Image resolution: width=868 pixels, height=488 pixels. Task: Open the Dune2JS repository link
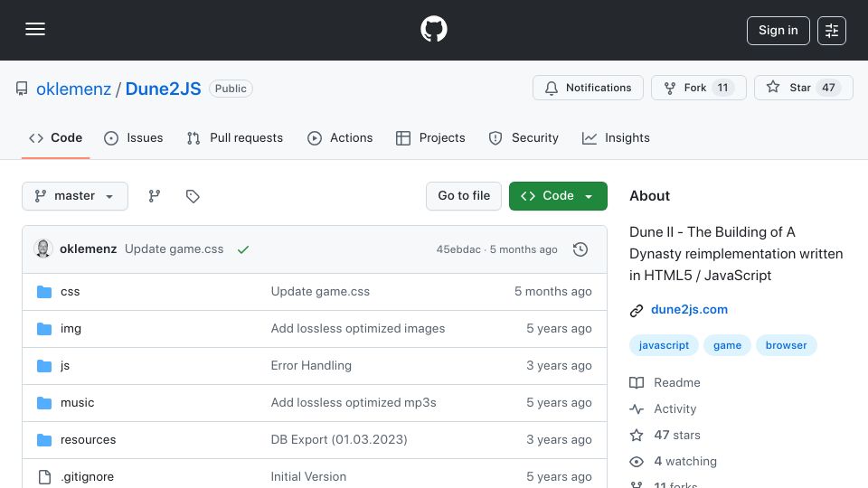[164, 89]
